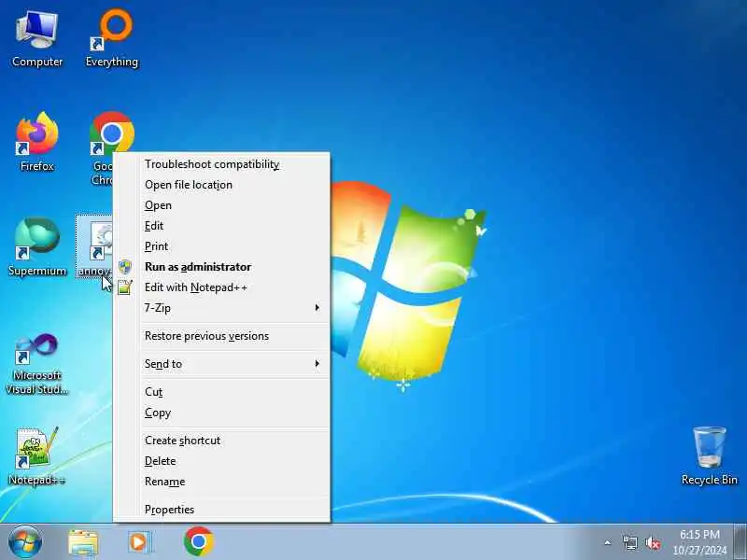This screenshot has width=747, height=560.
Task: Open the network status tray icon
Action: tap(629, 542)
